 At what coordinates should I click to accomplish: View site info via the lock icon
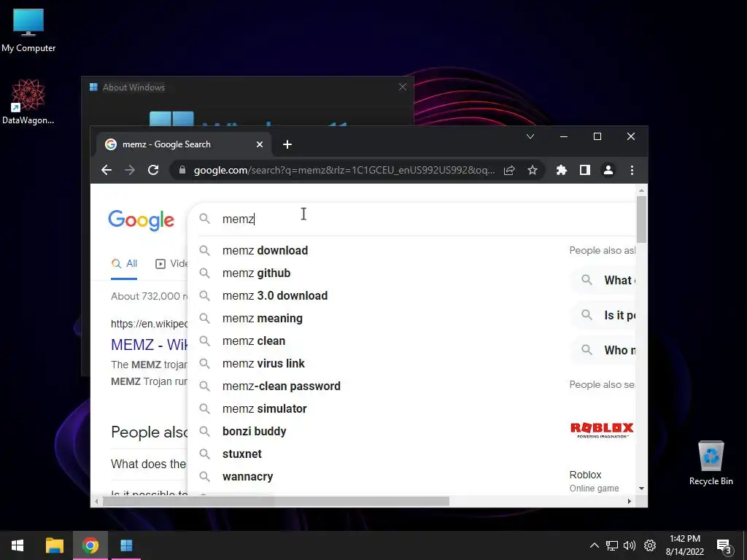(182, 170)
